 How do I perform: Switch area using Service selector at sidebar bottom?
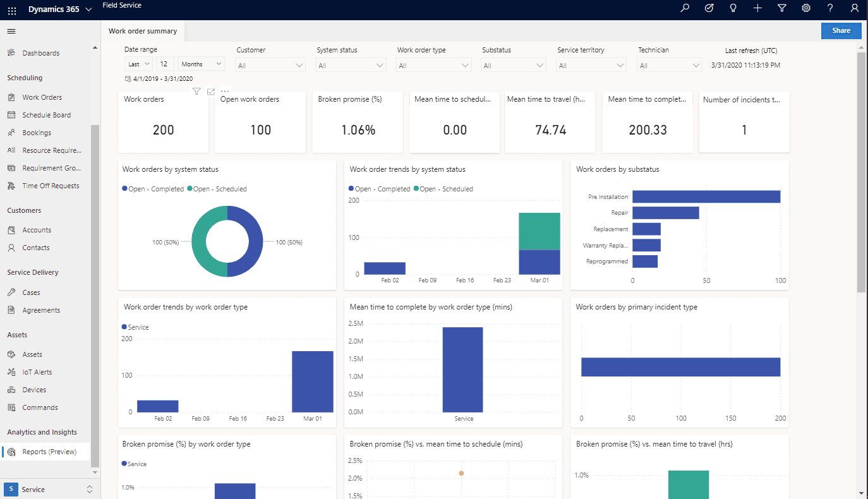(x=50, y=490)
